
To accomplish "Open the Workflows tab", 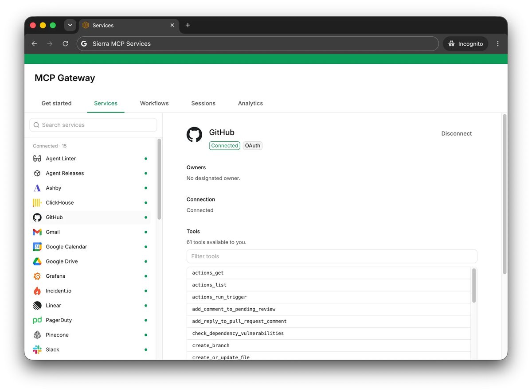I will (x=154, y=103).
